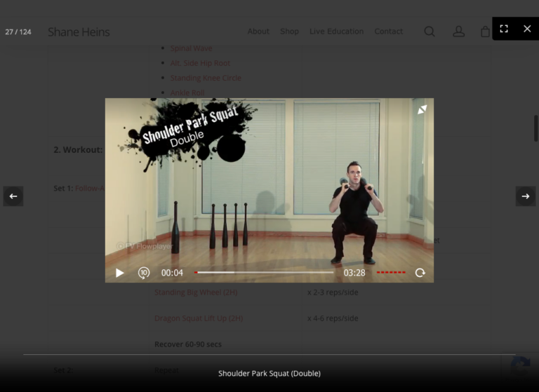Screen dimensions: 539x392
Task: Click the Shane Heins site logo
Action: click(x=79, y=32)
